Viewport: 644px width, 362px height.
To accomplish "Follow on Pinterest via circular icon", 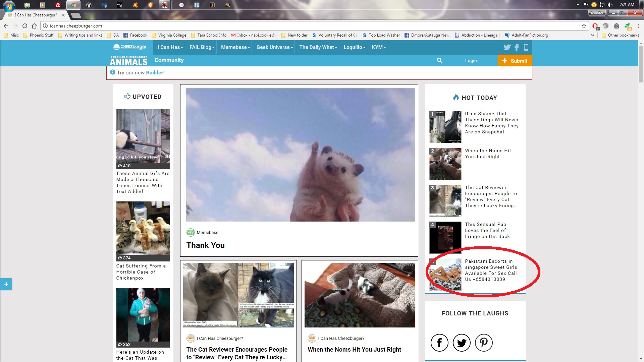I will [x=484, y=343].
